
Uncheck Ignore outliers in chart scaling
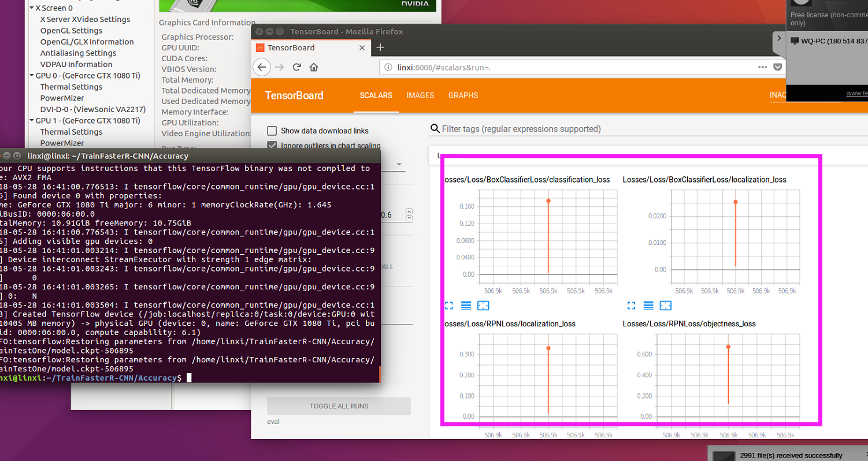click(271, 145)
